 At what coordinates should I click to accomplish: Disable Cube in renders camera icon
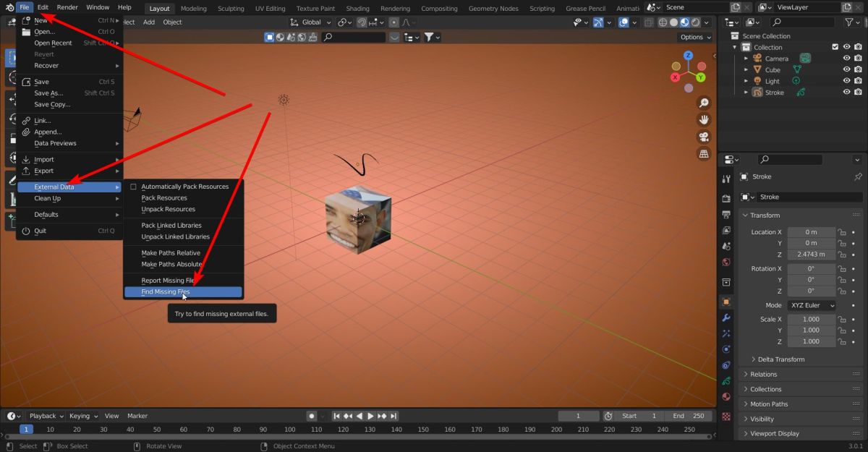[858, 70]
